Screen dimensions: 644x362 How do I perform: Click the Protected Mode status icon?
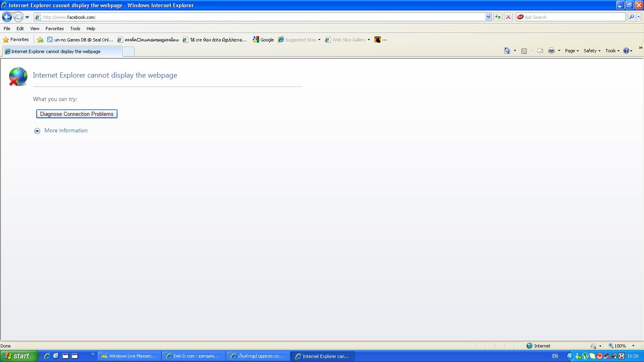tap(593, 346)
